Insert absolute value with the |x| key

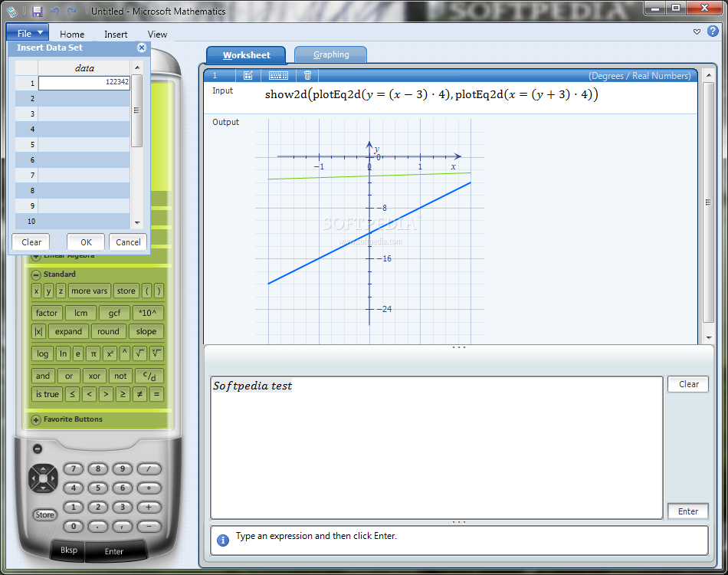(x=38, y=332)
